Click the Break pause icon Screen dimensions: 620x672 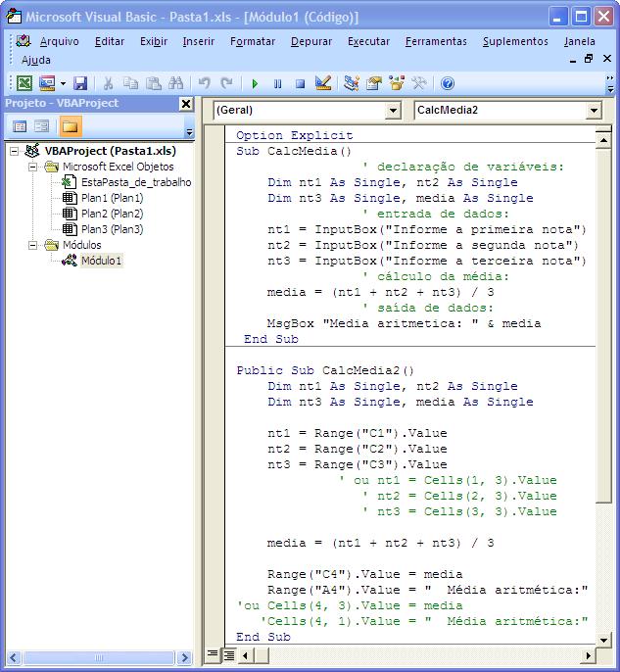click(x=277, y=83)
